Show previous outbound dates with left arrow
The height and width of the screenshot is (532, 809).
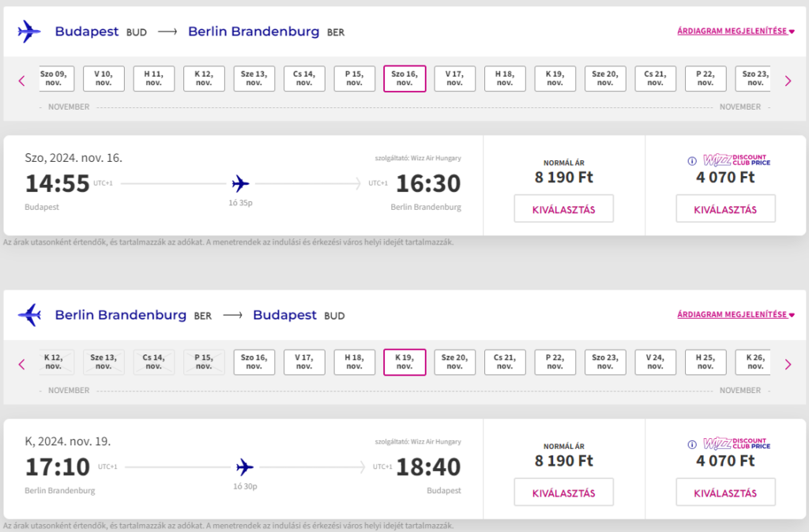pos(21,81)
